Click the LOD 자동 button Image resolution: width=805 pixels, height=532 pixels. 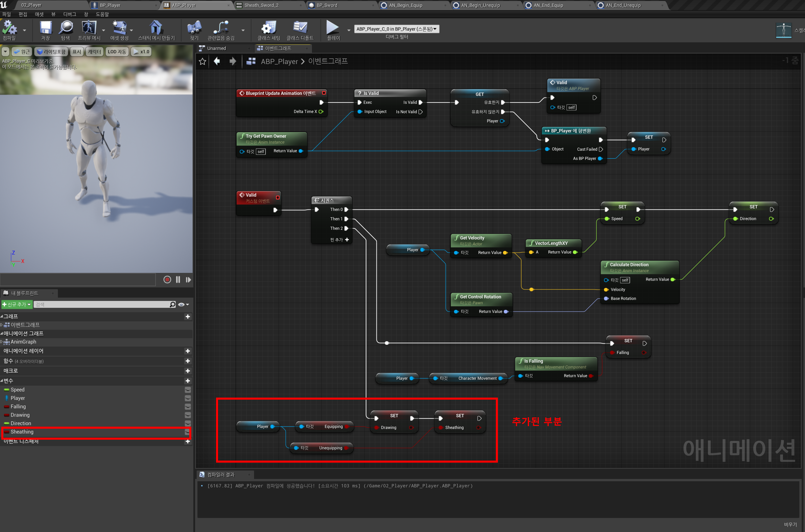(117, 52)
